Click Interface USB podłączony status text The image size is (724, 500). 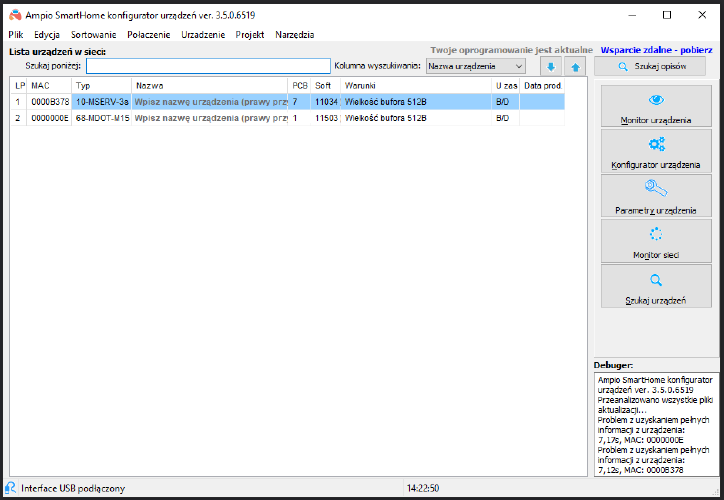[73, 488]
